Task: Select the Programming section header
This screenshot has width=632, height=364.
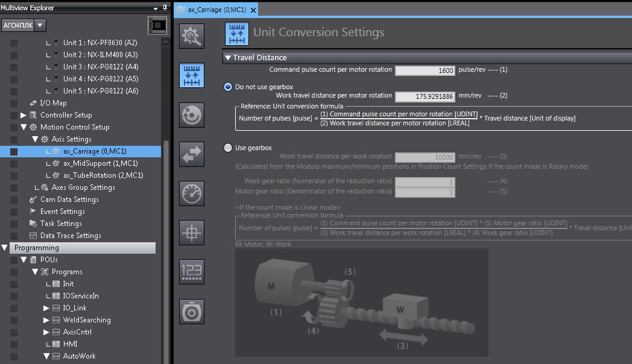Action: coord(83,248)
